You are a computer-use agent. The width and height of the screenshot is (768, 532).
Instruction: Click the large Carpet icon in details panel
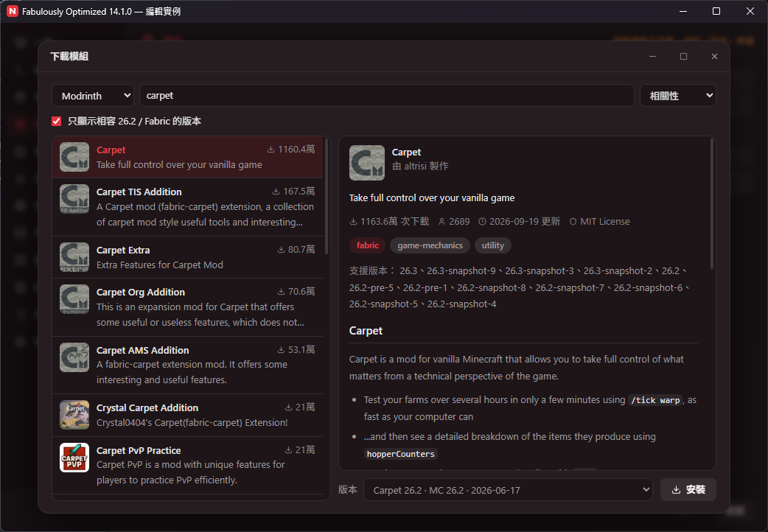pos(367,163)
